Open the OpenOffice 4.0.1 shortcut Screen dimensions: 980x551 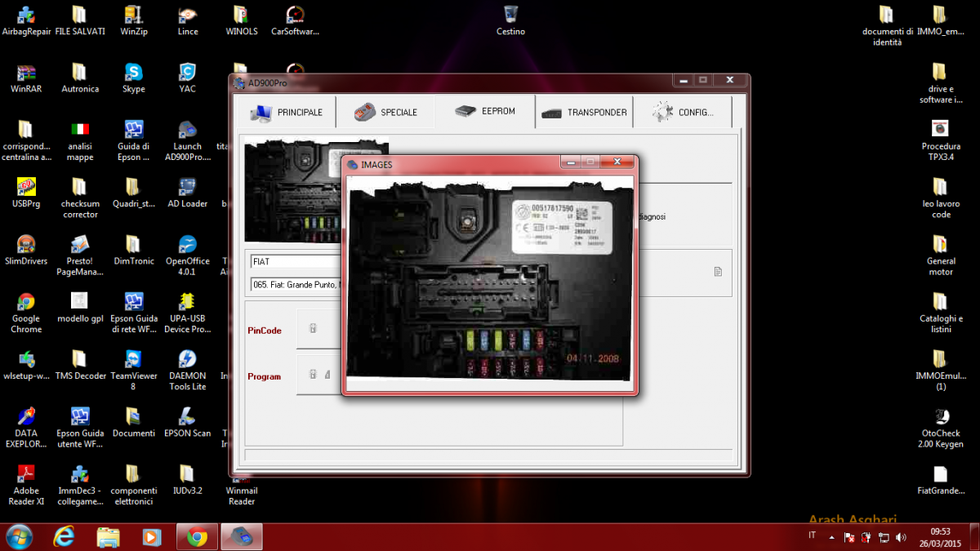(x=188, y=255)
